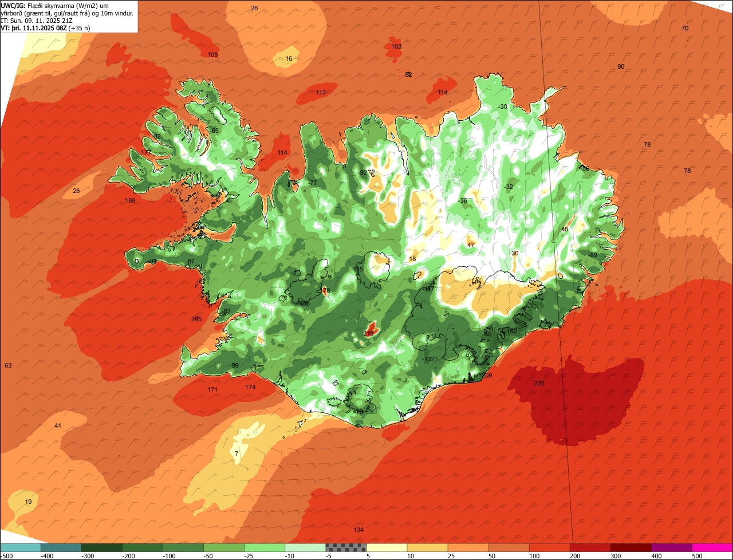
Task: Click the '-87' value on the Snæfellsnes peninsula
Action: pyautogui.click(x=190, y=262)
